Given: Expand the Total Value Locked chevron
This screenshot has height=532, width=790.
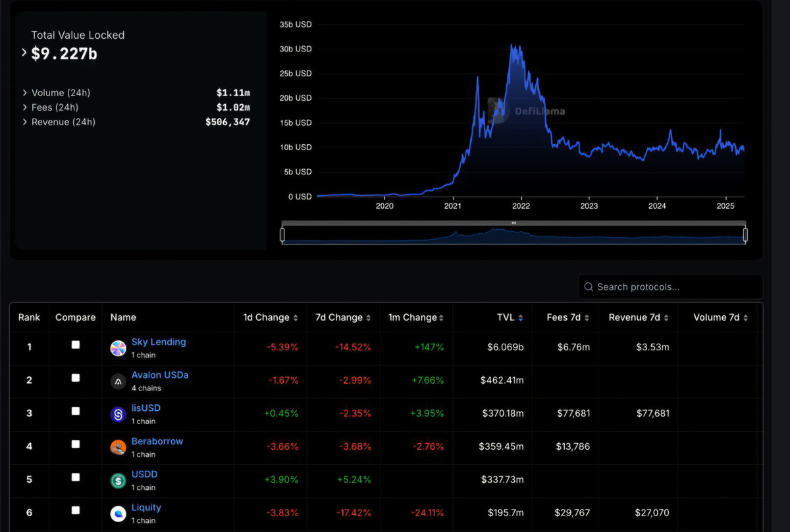Looking at the screenshot, I should coord(24,53).
